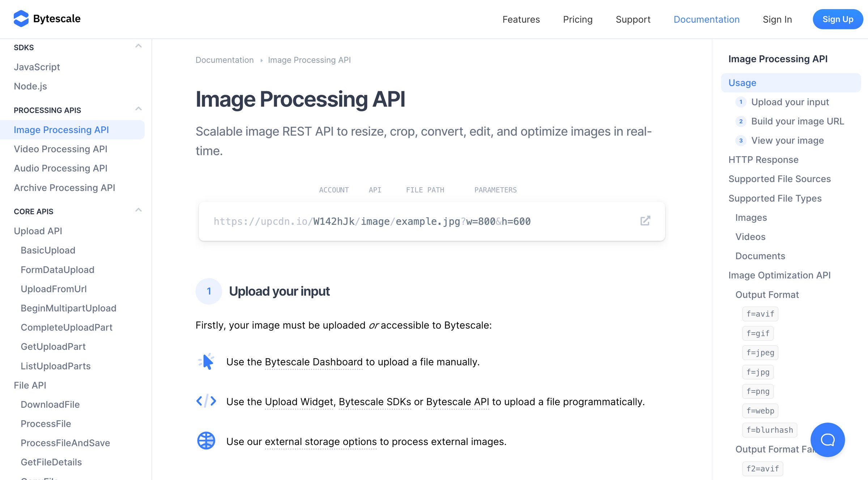Viewport: 868px width, 480px height.
Task: Follow the Bytescale API link
Action: point(458,402)
